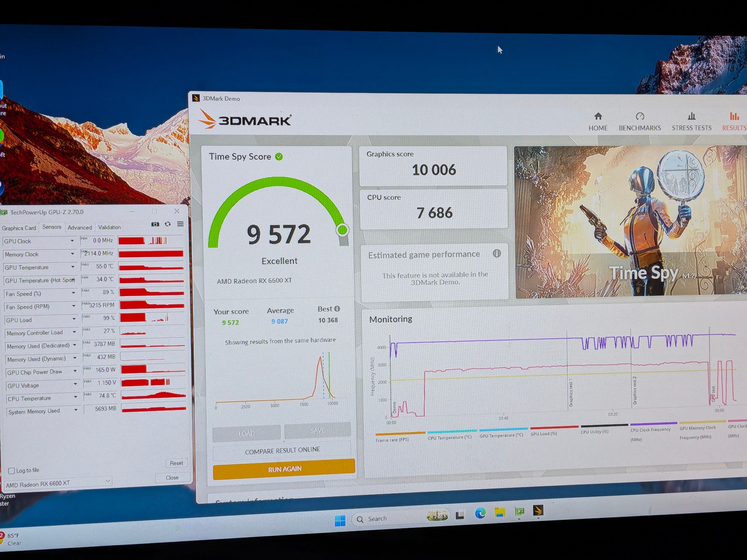Click COMPARE RESULT ONLINE
This screenshot has height=560, width=747.
tap(282, 450)
